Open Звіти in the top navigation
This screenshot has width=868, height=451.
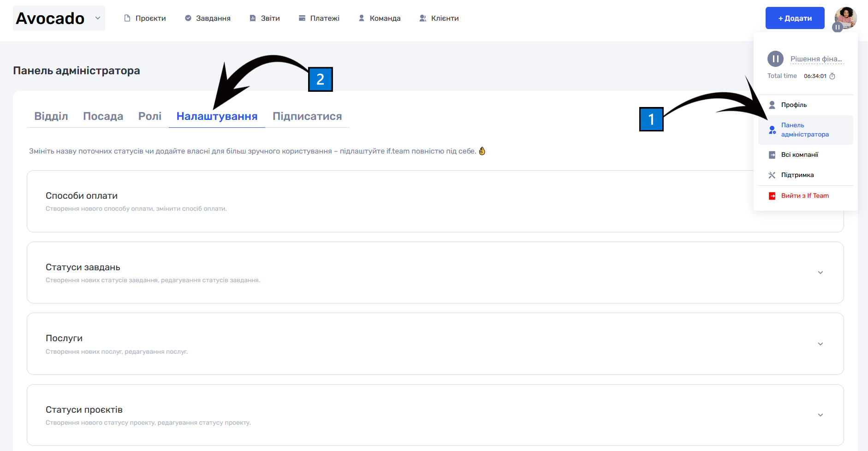[265, 18]
